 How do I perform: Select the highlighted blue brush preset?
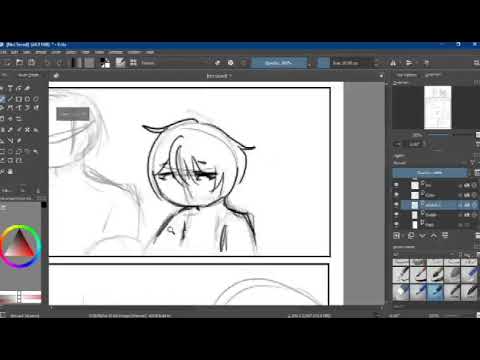[436, 291]
